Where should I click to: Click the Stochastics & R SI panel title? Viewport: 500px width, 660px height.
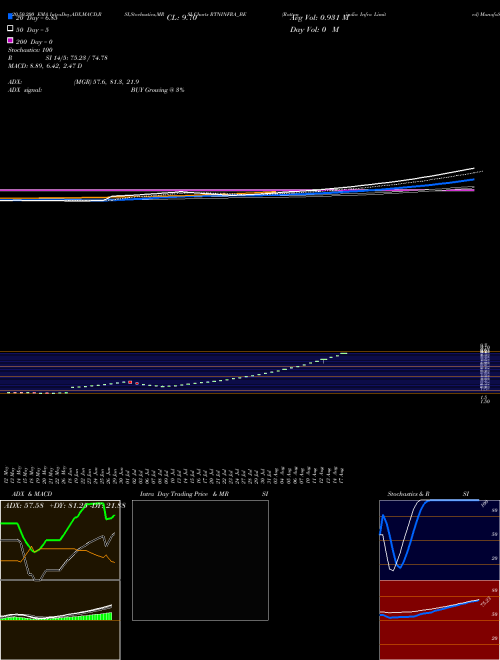tap(428, 494)
